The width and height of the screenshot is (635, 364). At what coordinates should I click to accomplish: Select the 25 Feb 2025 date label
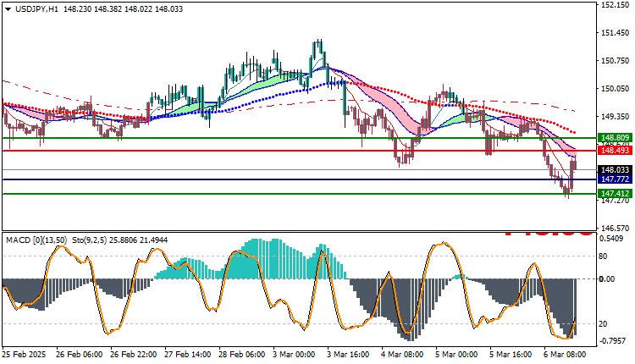click(24, 355)
